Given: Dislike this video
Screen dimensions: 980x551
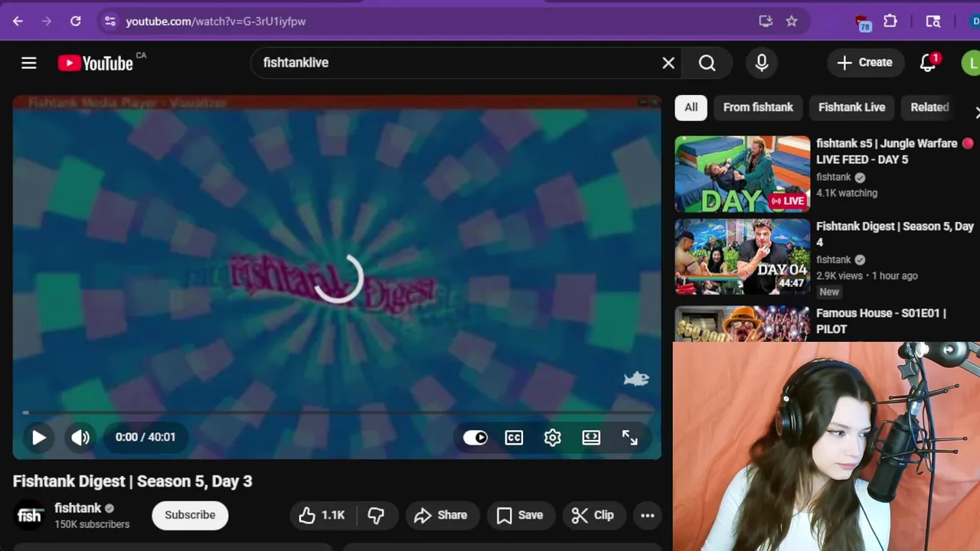Looking at the screenshot, I should tap(376, 515).
